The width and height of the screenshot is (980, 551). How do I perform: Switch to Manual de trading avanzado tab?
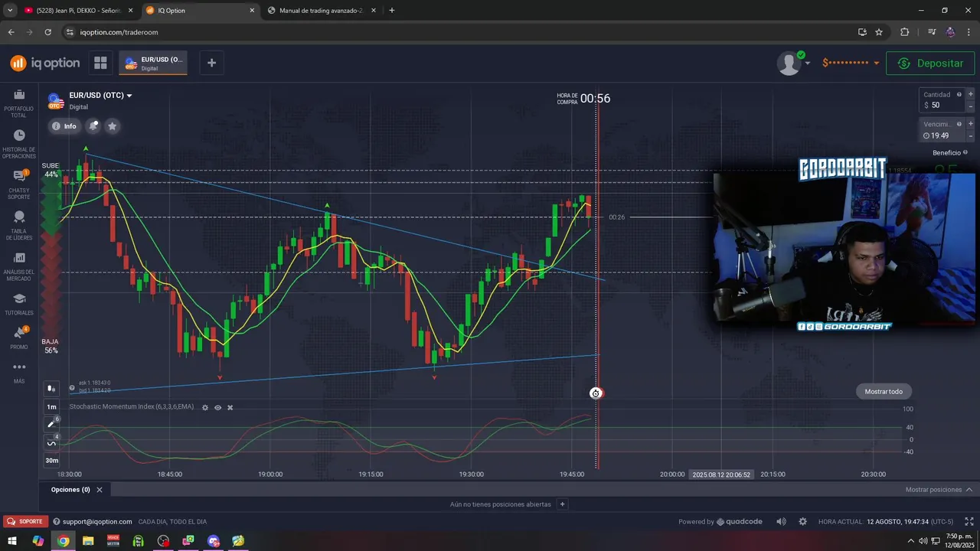tap(321, 11)
